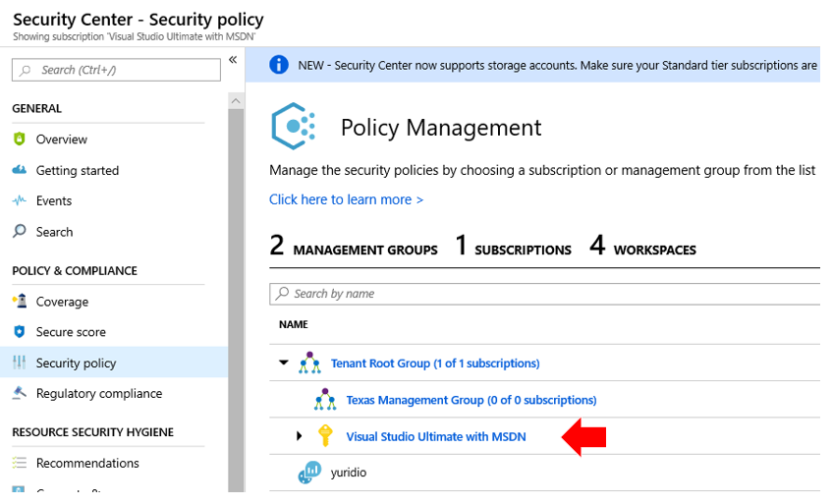Click the Security policy sliders icon

[x=19, y=364]
